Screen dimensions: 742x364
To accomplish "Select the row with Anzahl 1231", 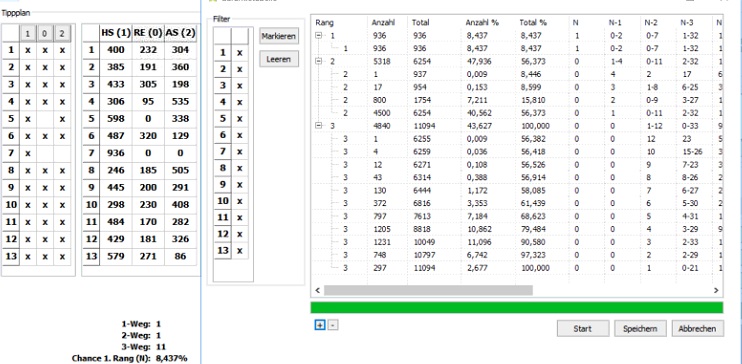I will 517,242.
